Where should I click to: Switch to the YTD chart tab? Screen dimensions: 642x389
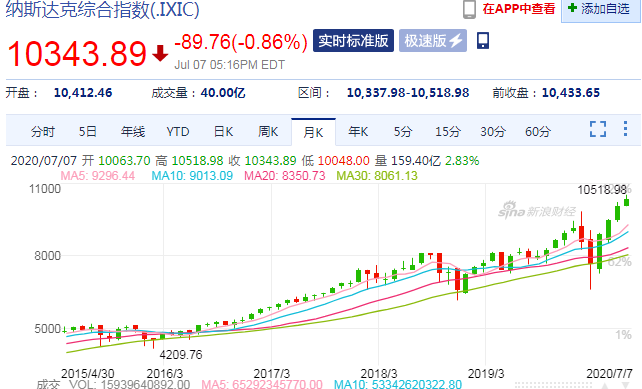(178, 132)
